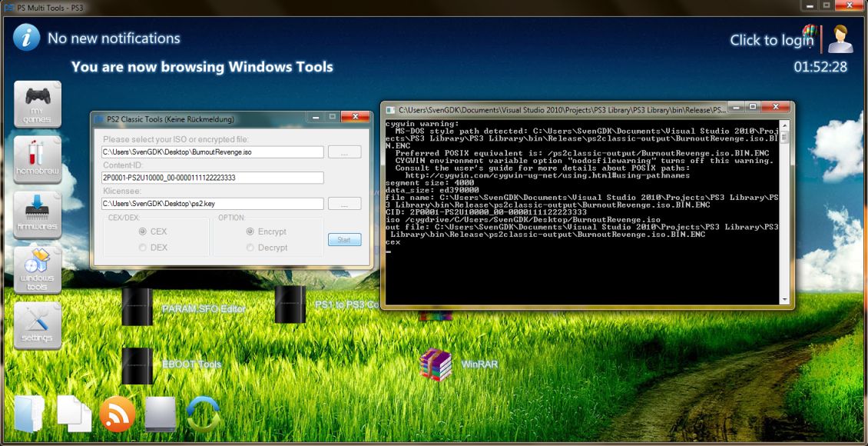Viewport: 868px width, 446px height.
Task: Select the CEX radio button
Action: [x=143, y=231]
